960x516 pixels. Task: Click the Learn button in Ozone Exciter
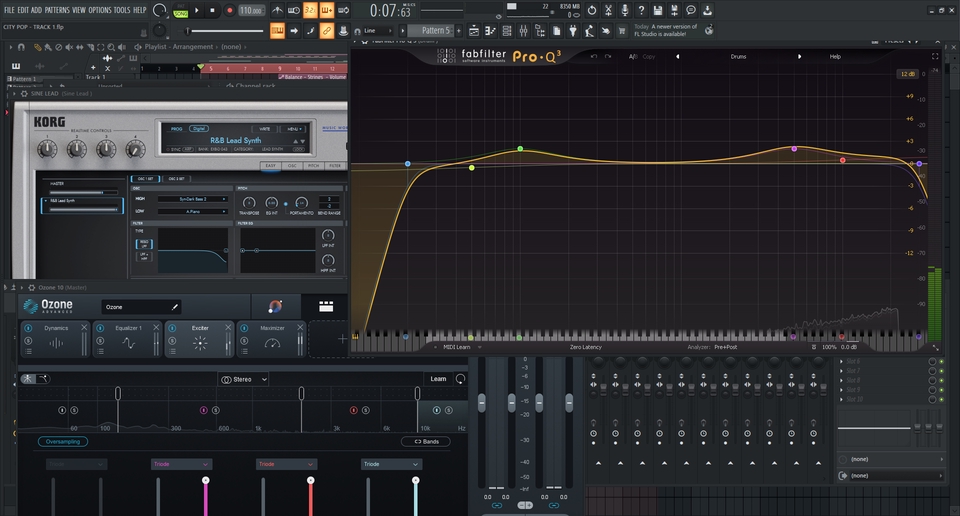pos(438,379)
